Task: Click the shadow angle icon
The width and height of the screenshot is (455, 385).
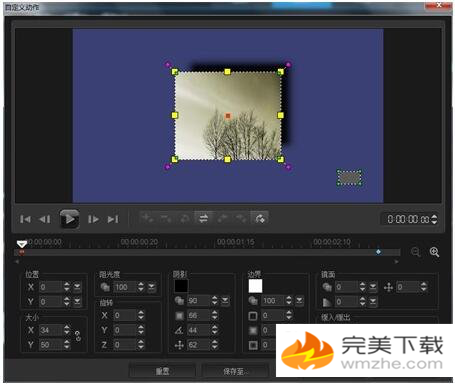Action: pyautogui.click(x=179, y=330)
